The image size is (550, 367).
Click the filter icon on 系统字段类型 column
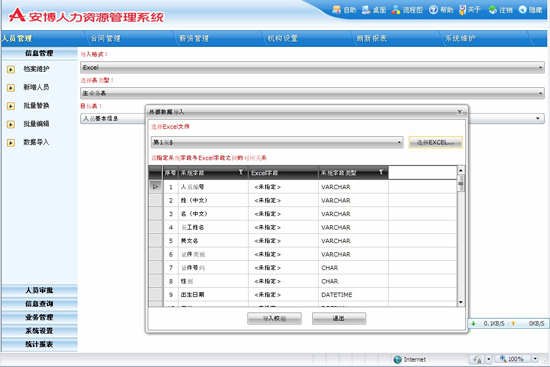coord(381,172)
